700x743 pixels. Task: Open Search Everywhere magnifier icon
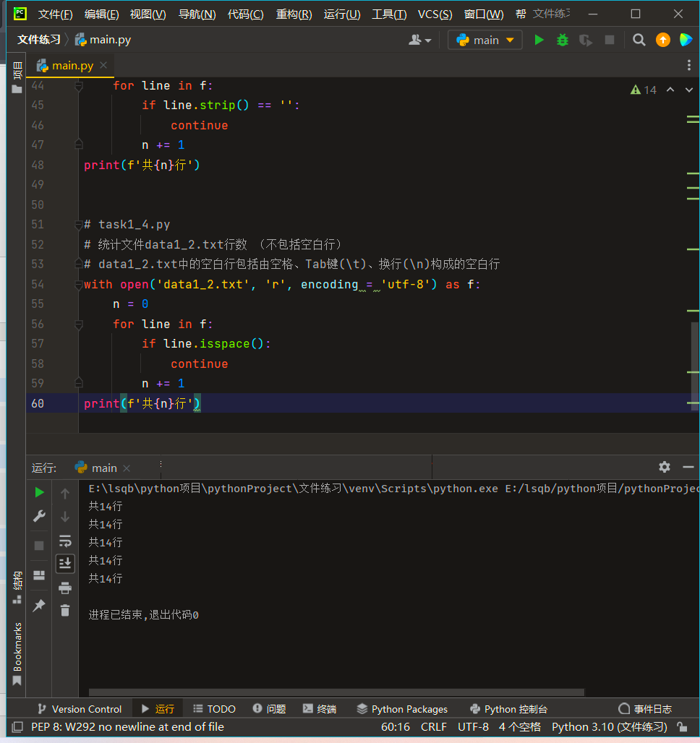639,40
